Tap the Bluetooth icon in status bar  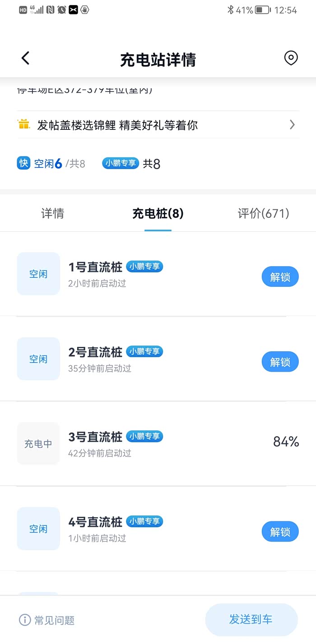click(230, 10)
